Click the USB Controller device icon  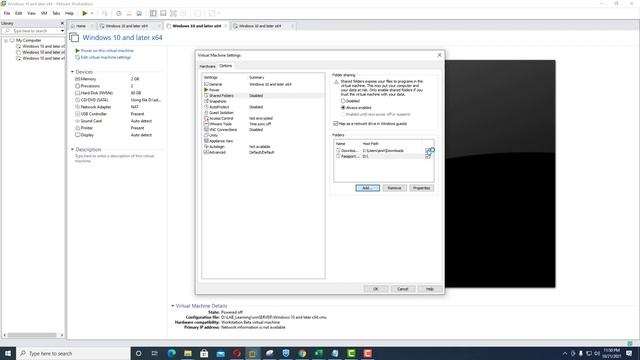[x=77, y=114]
